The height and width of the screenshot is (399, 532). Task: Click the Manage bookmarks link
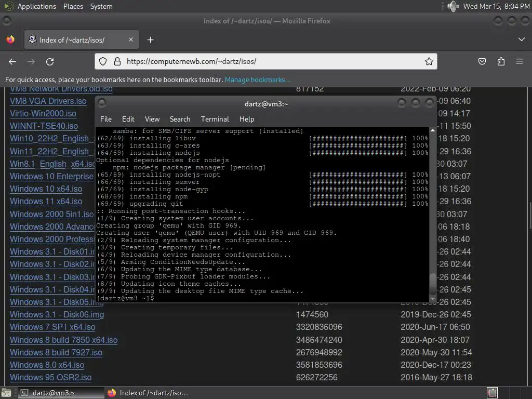(x=258, y=79)
